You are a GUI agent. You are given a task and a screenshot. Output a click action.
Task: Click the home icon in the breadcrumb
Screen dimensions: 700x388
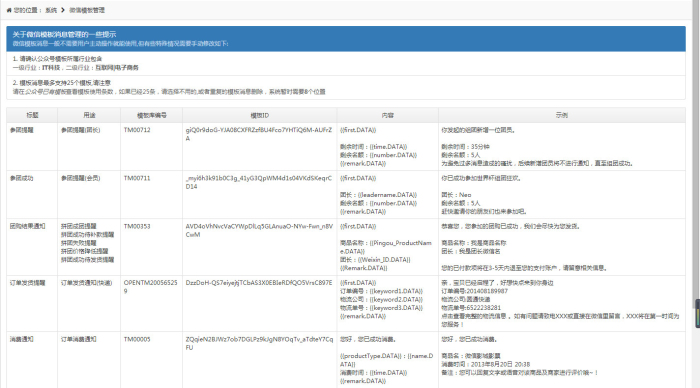[x=9, y=10]
